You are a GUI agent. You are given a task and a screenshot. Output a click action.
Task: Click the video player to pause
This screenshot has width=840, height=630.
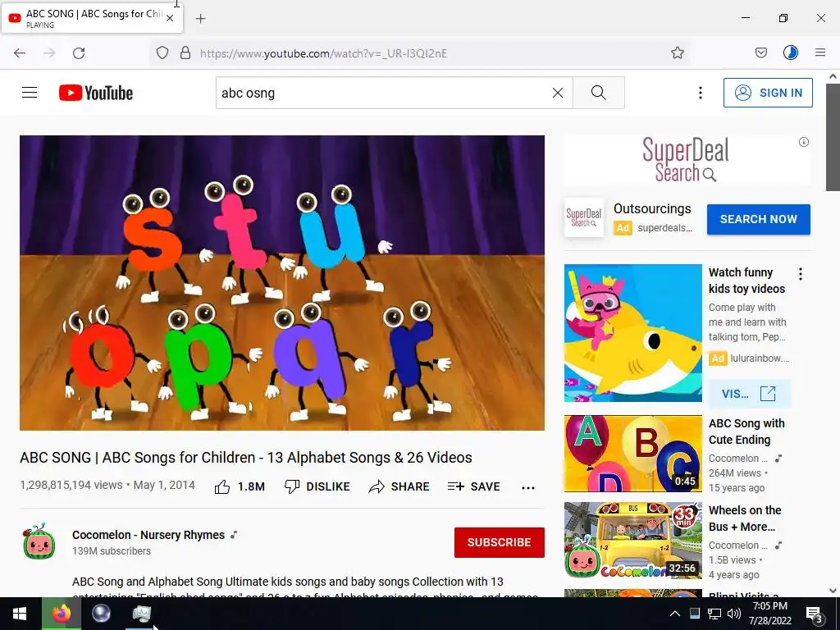282,283
